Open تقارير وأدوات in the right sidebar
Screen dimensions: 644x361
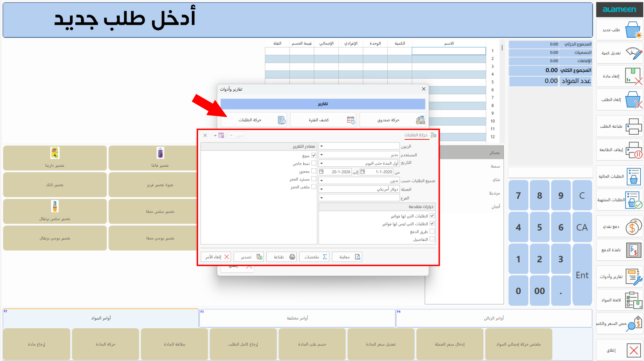[x=619, y=276]
